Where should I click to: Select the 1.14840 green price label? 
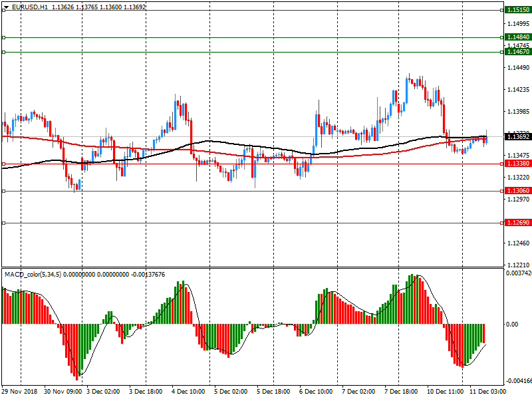(x=517, y=37)
